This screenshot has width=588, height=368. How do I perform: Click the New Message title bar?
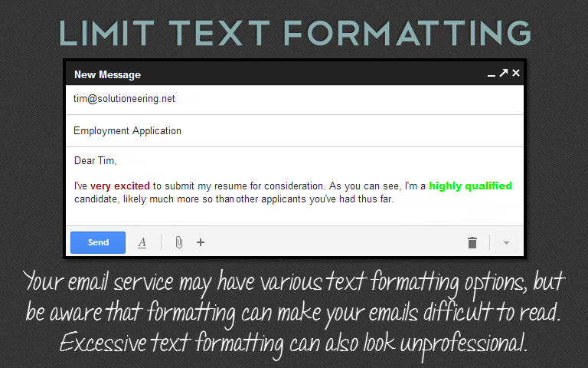268,74
